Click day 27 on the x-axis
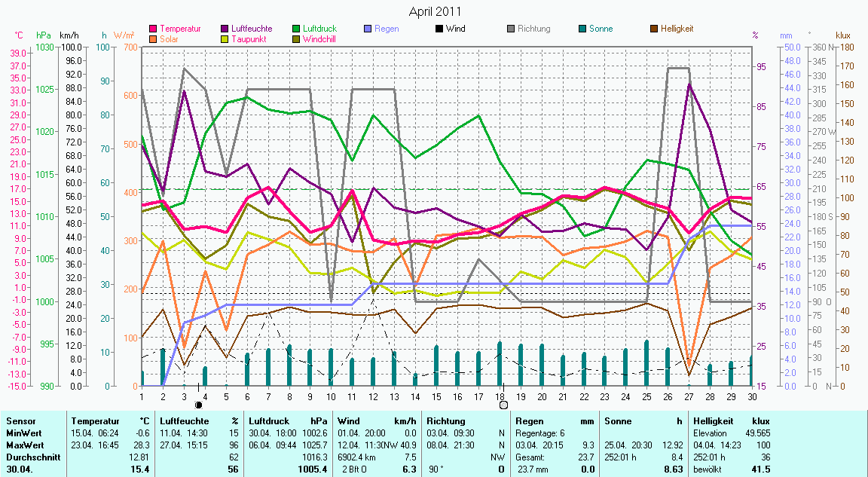This screenshot has height=477, width=868. pos(689,396)
